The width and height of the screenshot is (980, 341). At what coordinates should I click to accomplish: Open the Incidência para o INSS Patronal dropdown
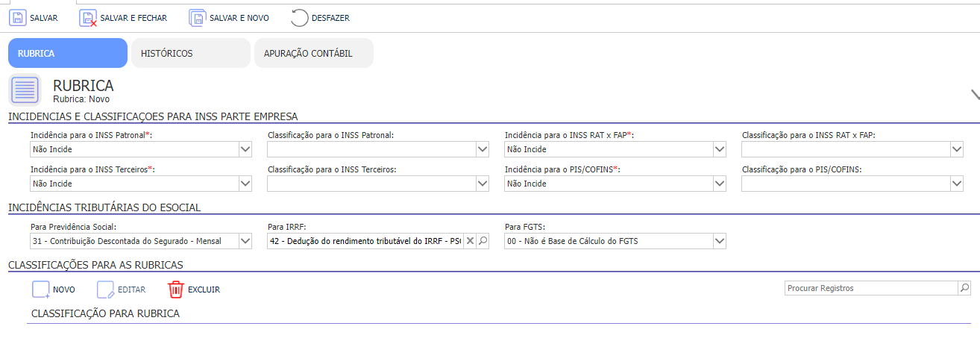[x=245, y=149]
